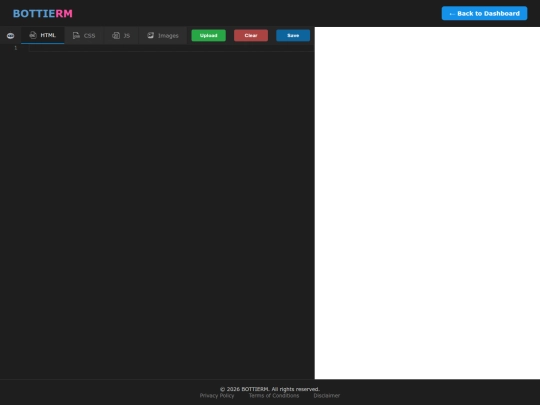Click the white preview pane
The width and height of the screenshot is (540, 405).
427,203
